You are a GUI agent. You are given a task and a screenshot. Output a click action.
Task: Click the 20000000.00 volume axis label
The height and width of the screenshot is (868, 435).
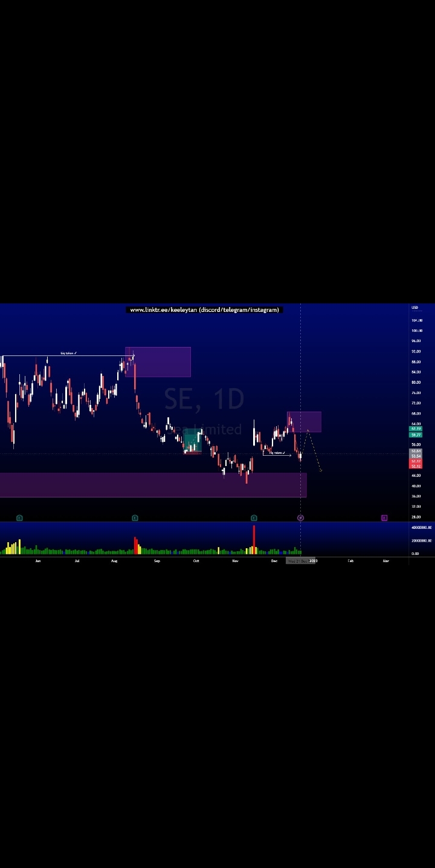[421, 541]
